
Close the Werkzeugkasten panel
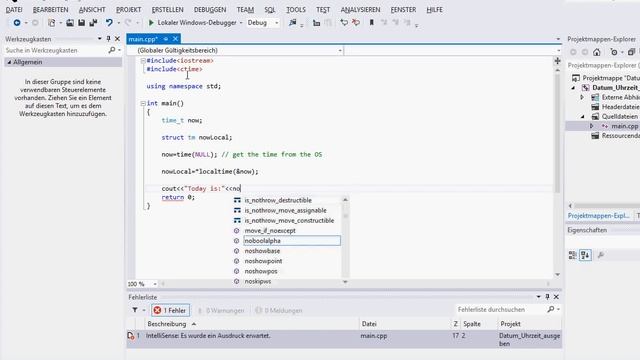pyautogui.click(x=118, y=39)
